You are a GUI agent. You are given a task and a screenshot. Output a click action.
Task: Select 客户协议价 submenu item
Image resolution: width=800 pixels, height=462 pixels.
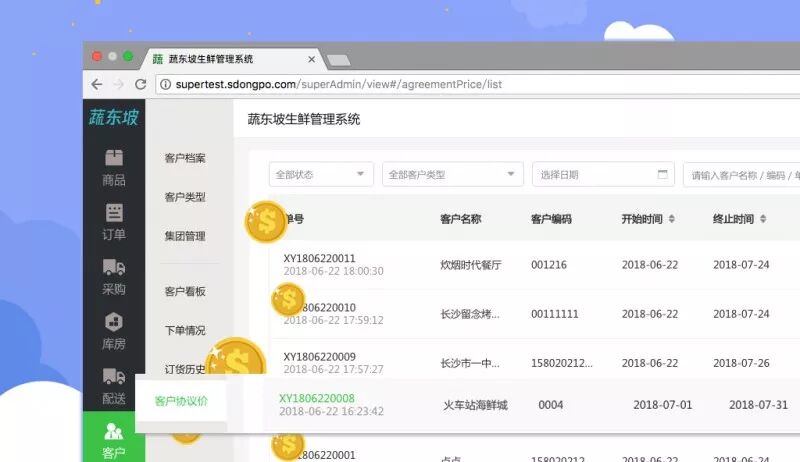coord(181,401)
